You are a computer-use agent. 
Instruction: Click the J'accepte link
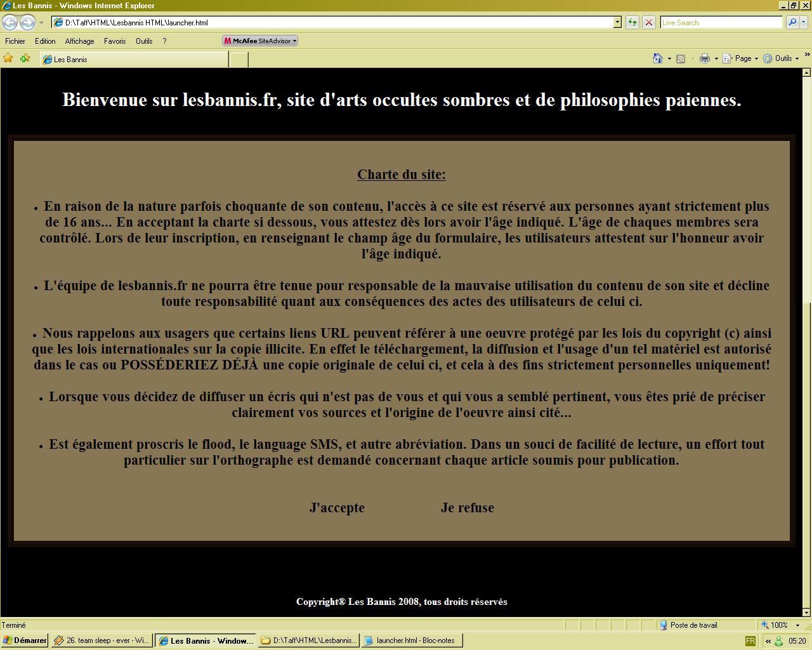pyautogui.click(x=337, y=508)
